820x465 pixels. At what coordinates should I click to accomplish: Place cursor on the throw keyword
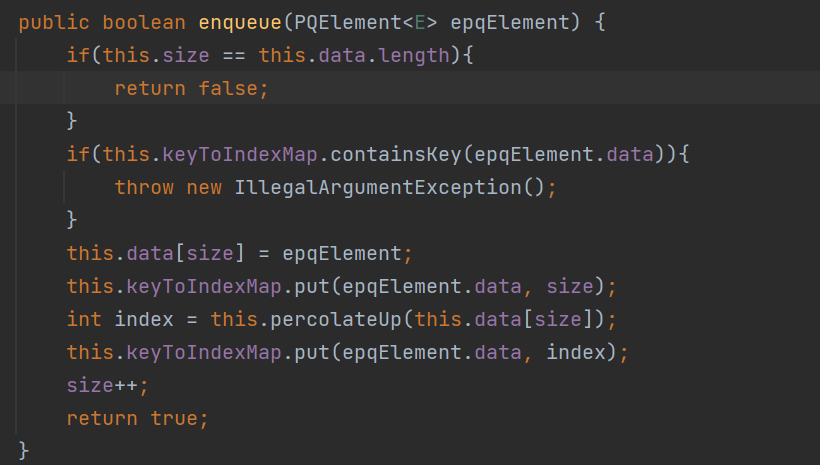point(144,187)
